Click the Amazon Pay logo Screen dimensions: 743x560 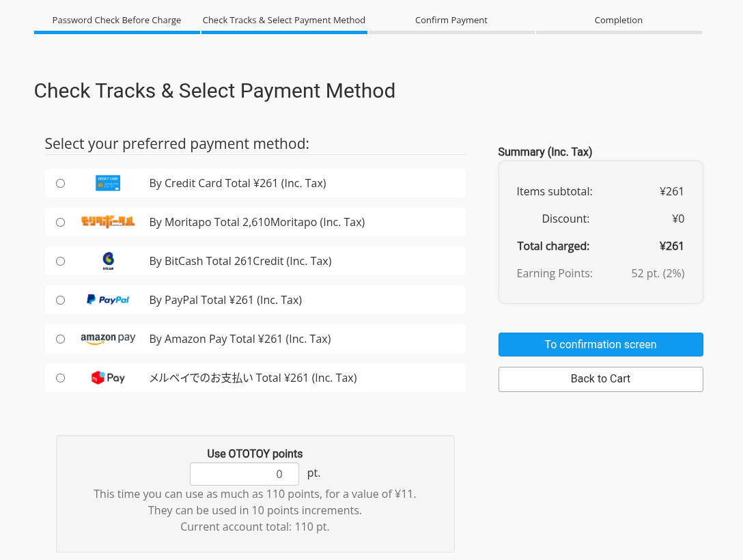coord(108,339)
